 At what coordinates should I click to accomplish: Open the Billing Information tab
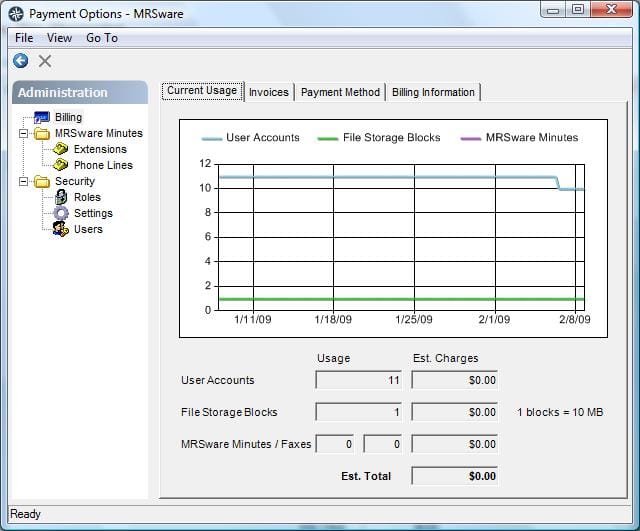coord(433,92)
